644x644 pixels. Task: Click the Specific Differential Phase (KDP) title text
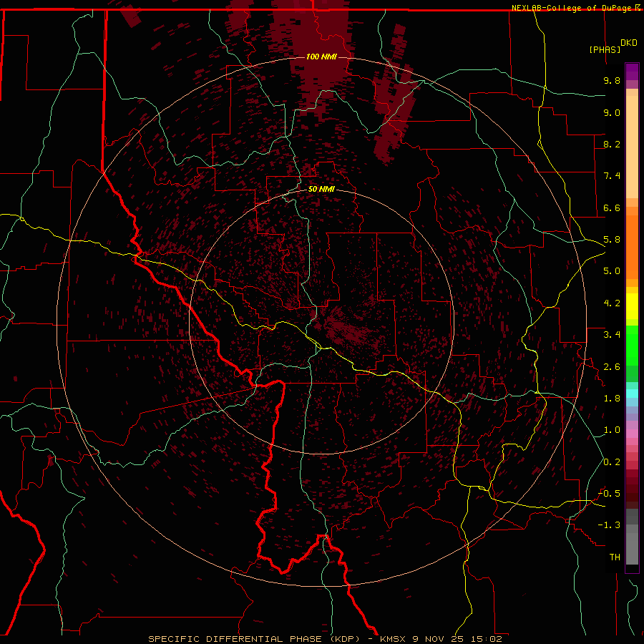tap(254, 639)
